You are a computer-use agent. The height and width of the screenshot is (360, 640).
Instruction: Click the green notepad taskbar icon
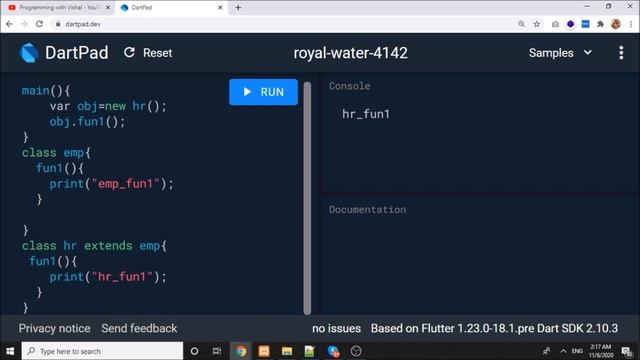pyautogui.click(x=309, y=351)
